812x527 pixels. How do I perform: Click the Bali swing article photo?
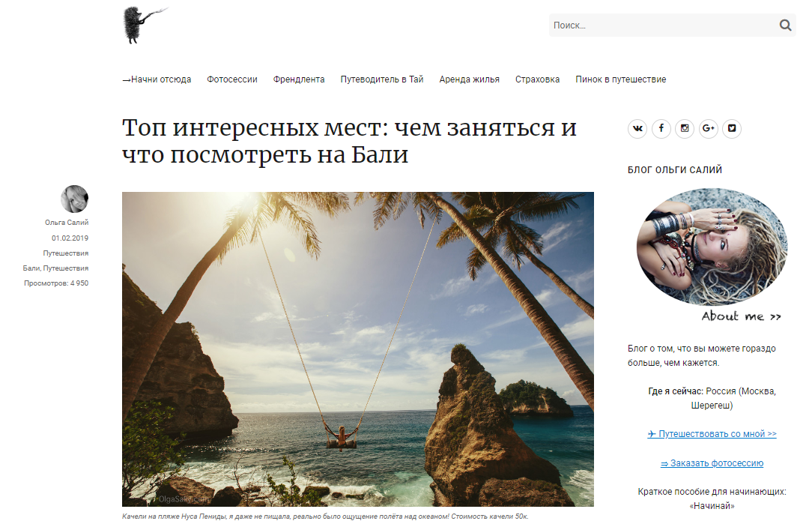(358, 349)
